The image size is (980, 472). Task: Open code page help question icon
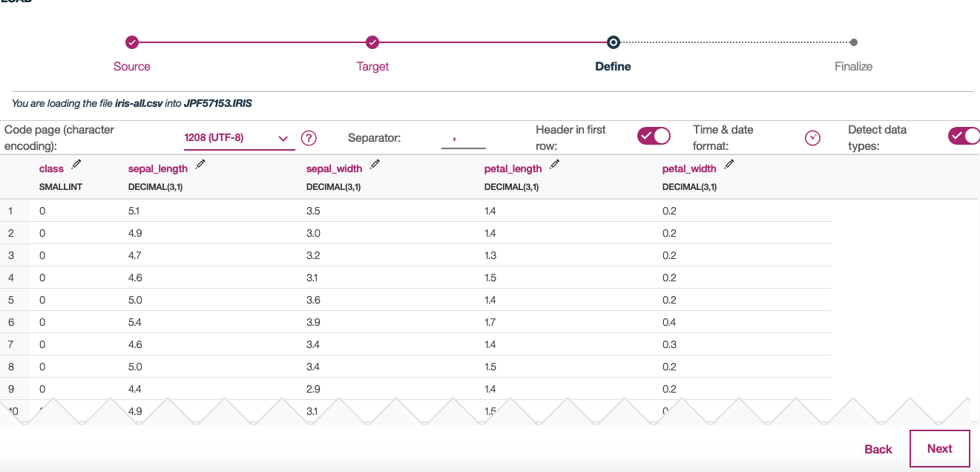309,138
